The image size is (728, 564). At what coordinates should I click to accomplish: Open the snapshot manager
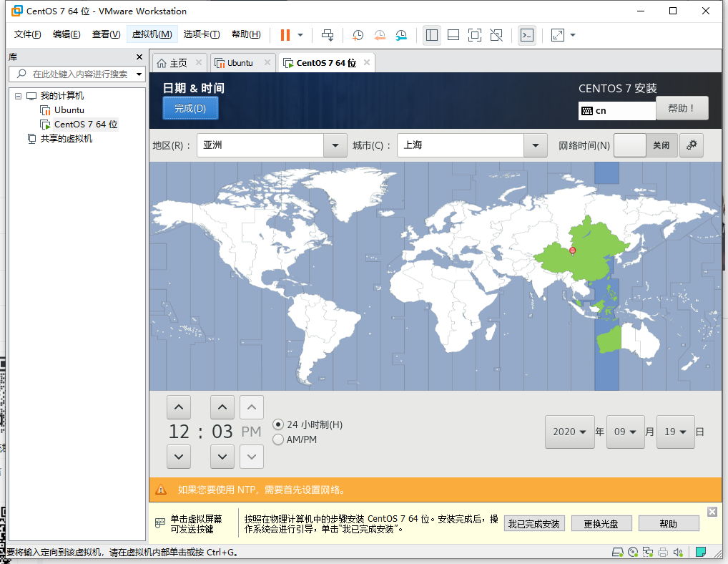click(x=401, y=35)
